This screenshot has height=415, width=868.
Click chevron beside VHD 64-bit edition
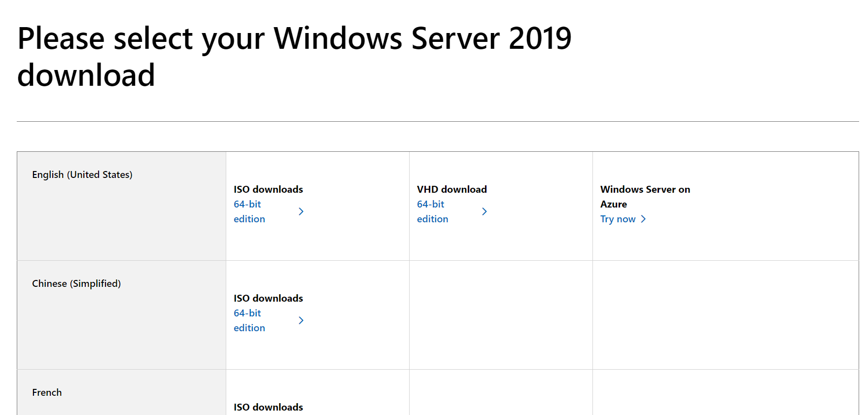point(485,211)
